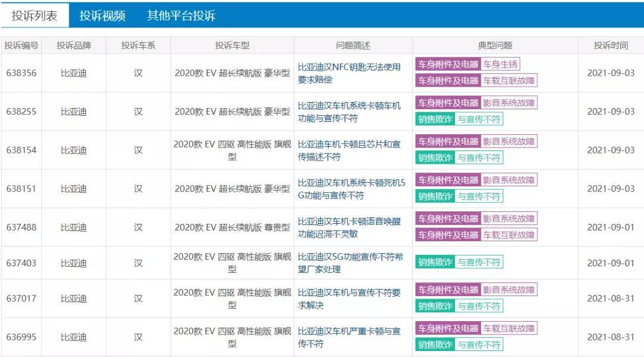Click the 投诉车系 column header
644x357 pixels.
(x=138, y=45)
